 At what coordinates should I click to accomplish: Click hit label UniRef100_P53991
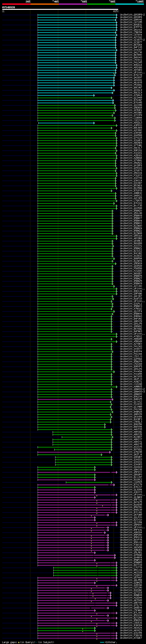pyautogui.click(x=131, y=85)
